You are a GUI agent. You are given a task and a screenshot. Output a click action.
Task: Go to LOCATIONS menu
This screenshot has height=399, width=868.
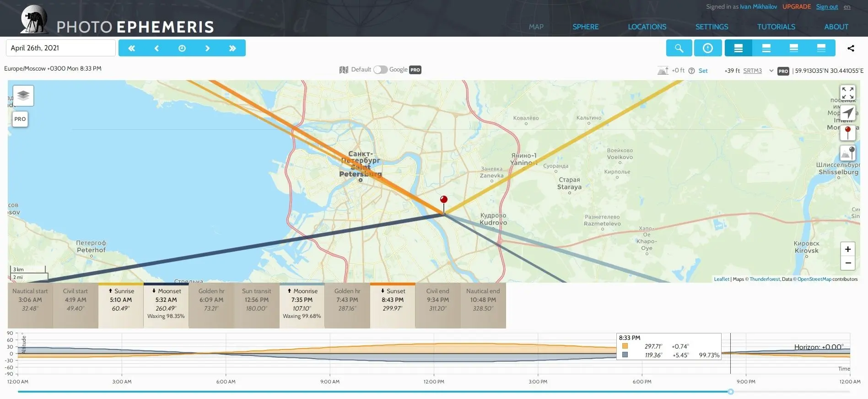[x=647, y=27]
